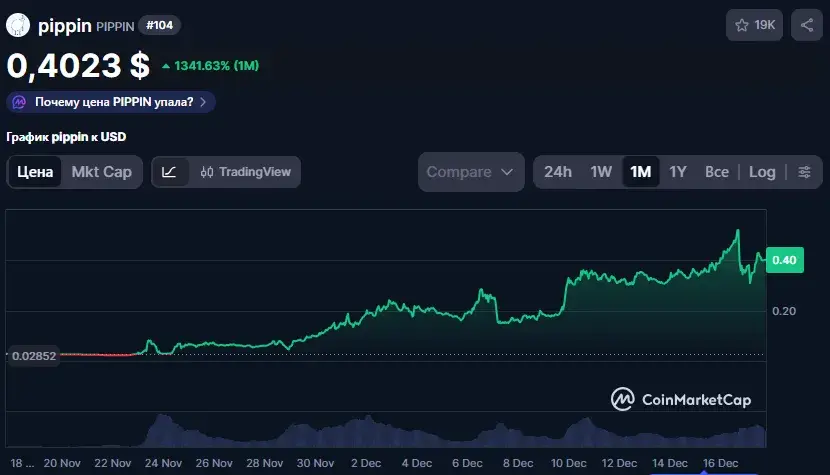
Task: Select the Цена tab
Action: click(35, 172)
